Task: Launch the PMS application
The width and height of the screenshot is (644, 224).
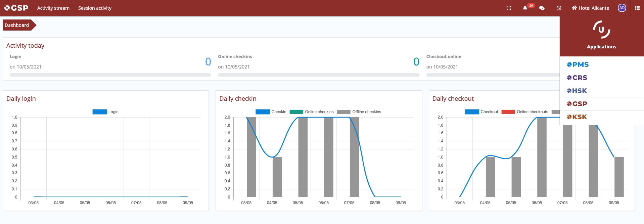Action: [x=578, y=64]
